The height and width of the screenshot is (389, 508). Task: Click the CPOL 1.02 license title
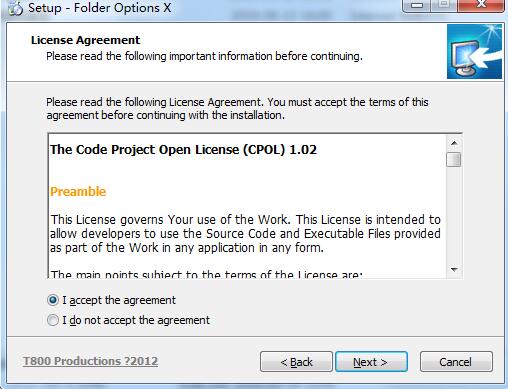tap(183, 150)
